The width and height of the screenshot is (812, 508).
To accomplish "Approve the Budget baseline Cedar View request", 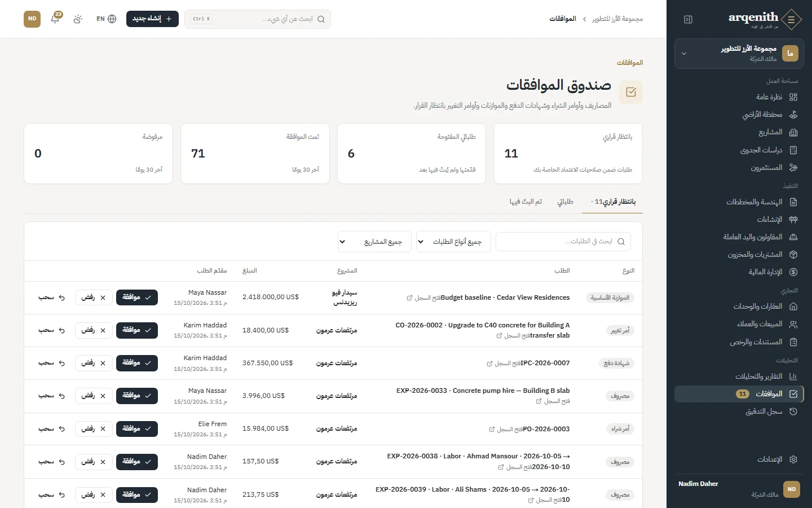I will (137, 297).
